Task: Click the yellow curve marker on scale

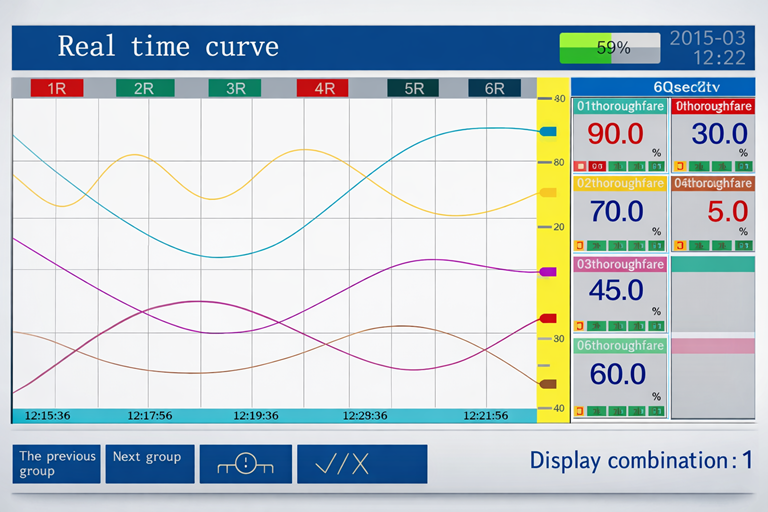Action: [547, 192]
